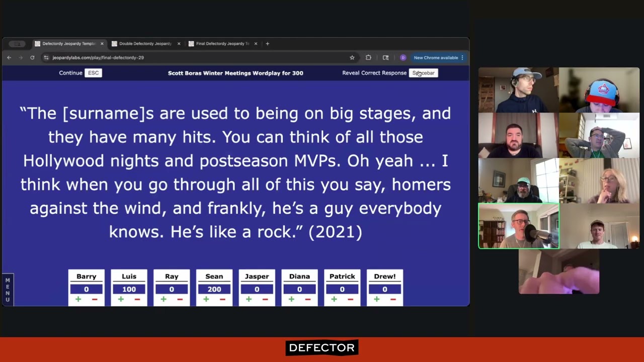Add points to Patrick's score
Image resolution: width=644 pixels, height=362 pixels.
point(334,299)
